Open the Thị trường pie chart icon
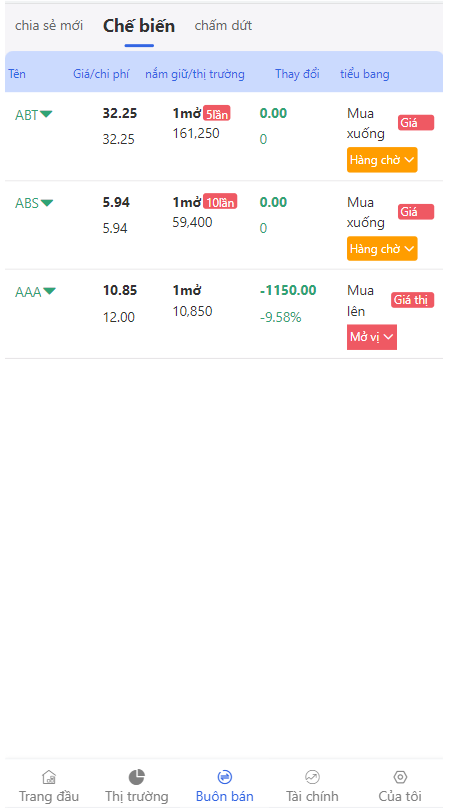The width and height of the screenshot is (452, 808). point(137,777)
